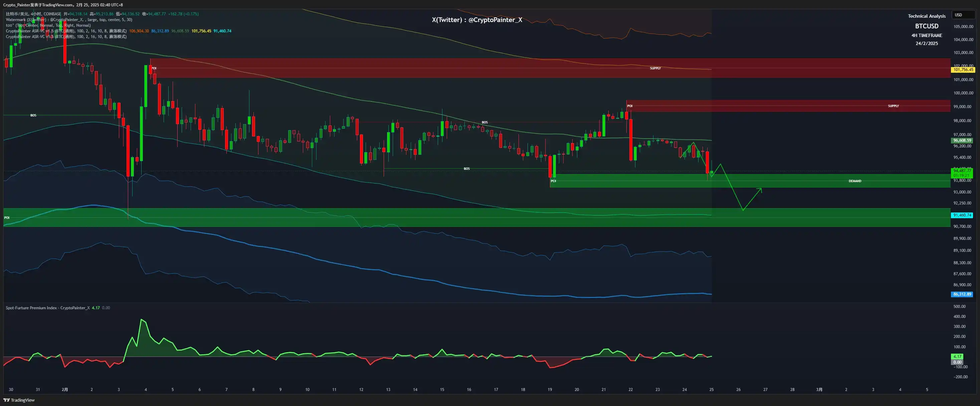
Task: Select first CryptoPainter ASR-VC indicator legend
Action: tap(65, 31)
